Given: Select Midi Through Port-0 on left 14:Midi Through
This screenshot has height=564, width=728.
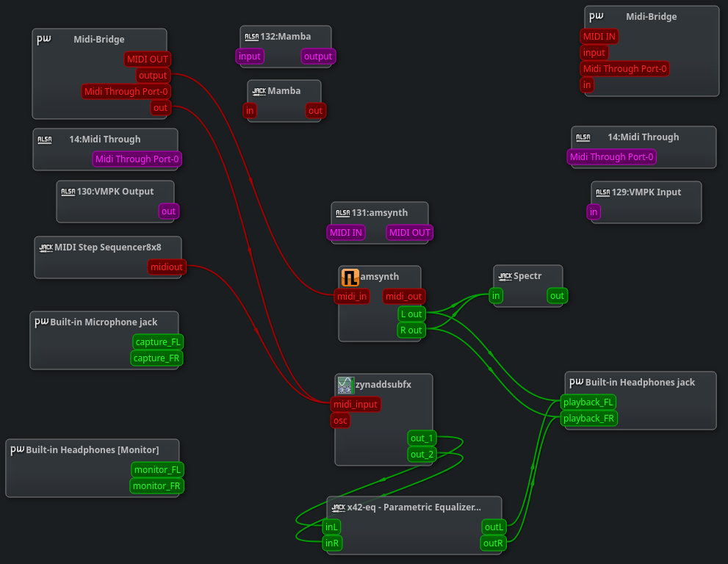Looking at the screenshot, I should point(137,159).
